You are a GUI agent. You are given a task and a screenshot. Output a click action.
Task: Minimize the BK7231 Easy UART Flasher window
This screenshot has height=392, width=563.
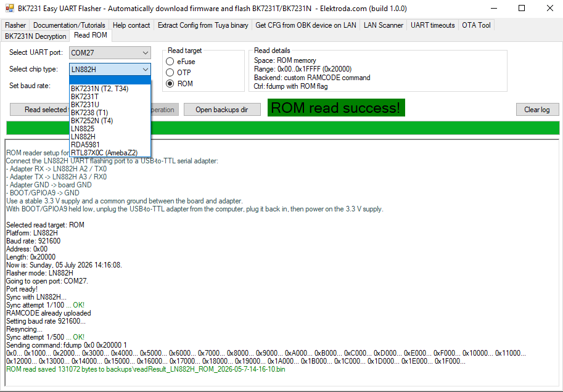pos(494,8)
